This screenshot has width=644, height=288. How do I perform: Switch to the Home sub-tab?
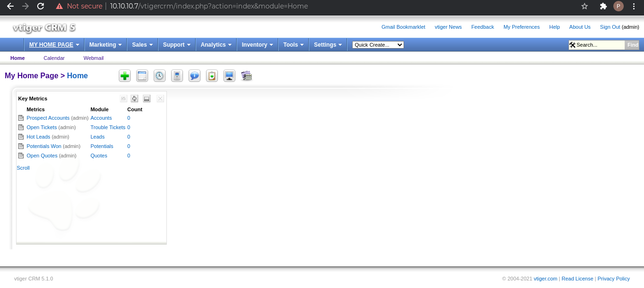point(17,58)
